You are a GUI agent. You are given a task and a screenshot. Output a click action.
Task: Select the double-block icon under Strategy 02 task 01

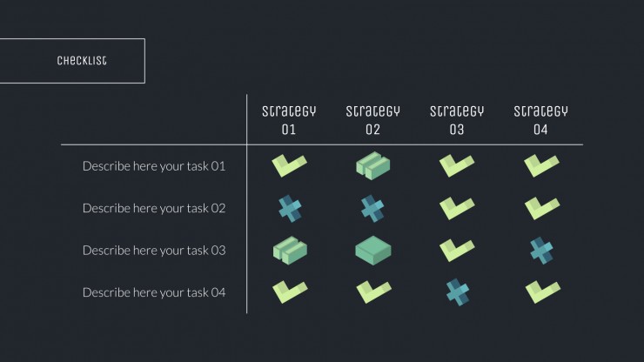[x=373, y=165]
